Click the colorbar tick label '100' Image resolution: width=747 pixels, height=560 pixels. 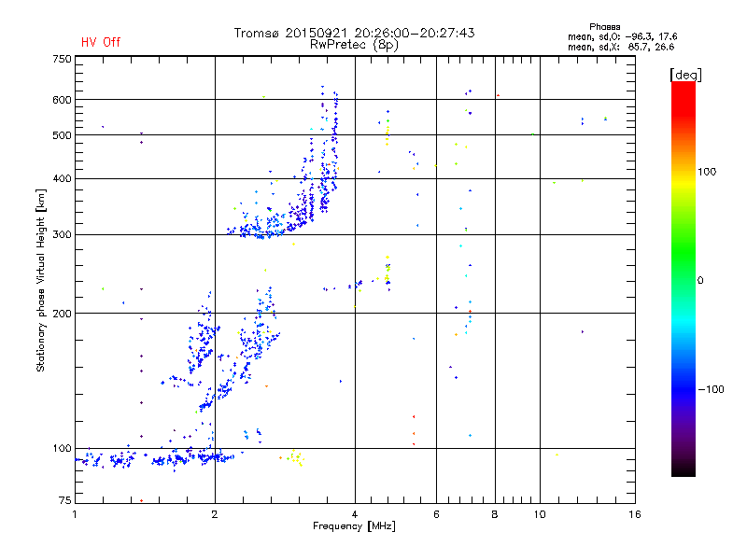tap(707, 172)
